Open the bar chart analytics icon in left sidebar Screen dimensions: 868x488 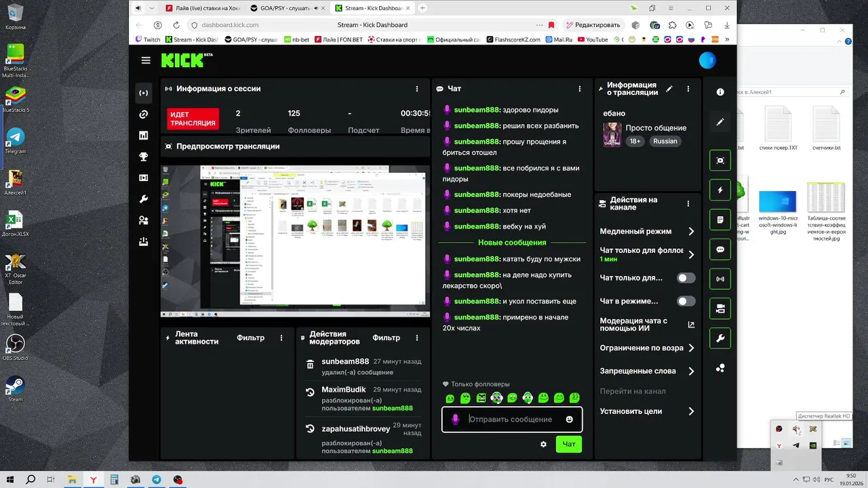[x=143, y=136]
